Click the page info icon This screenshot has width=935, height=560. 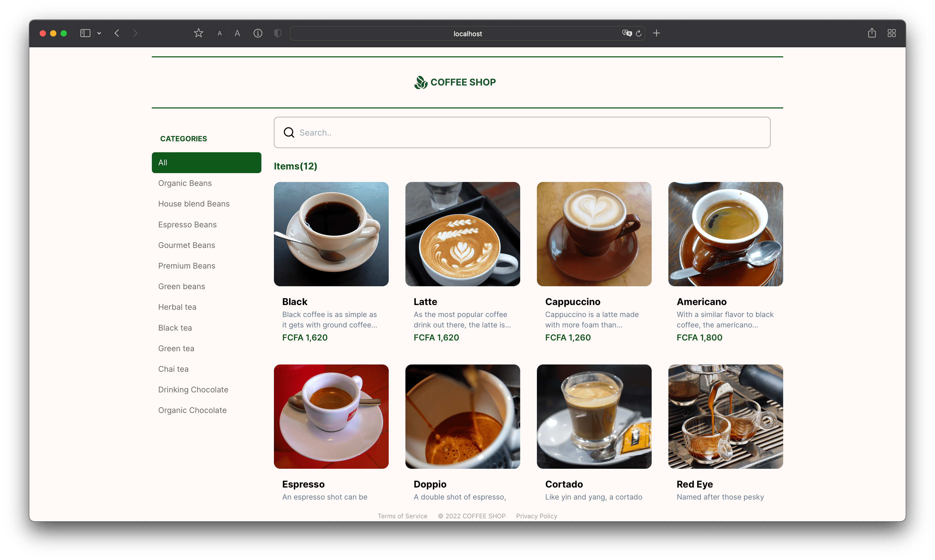coord(258,33)
